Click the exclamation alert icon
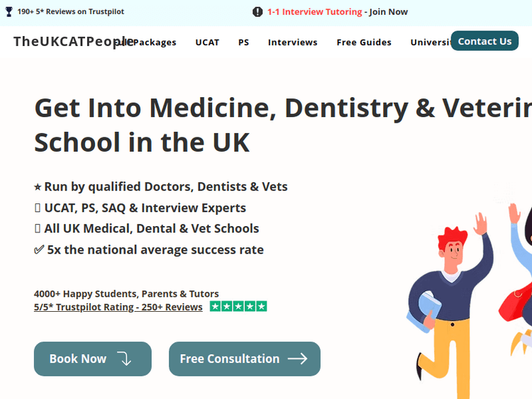The height and width of the screenshot is (399, 532). pos(257,12)
